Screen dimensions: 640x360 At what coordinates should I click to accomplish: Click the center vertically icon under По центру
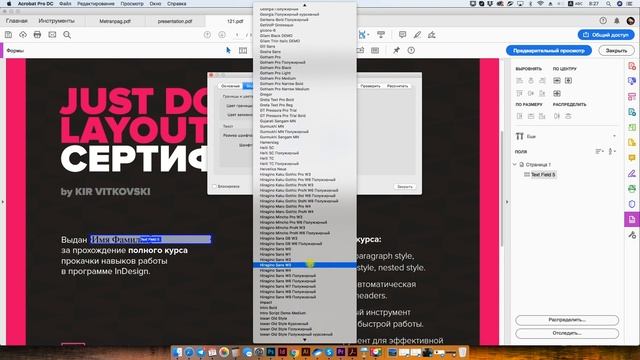(568, 81)
